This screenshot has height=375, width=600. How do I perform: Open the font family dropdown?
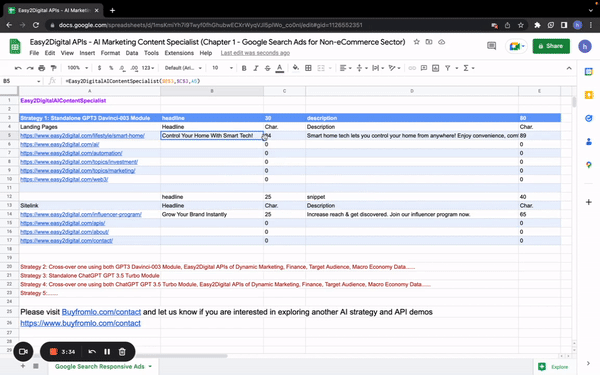(x=183, y=68)
